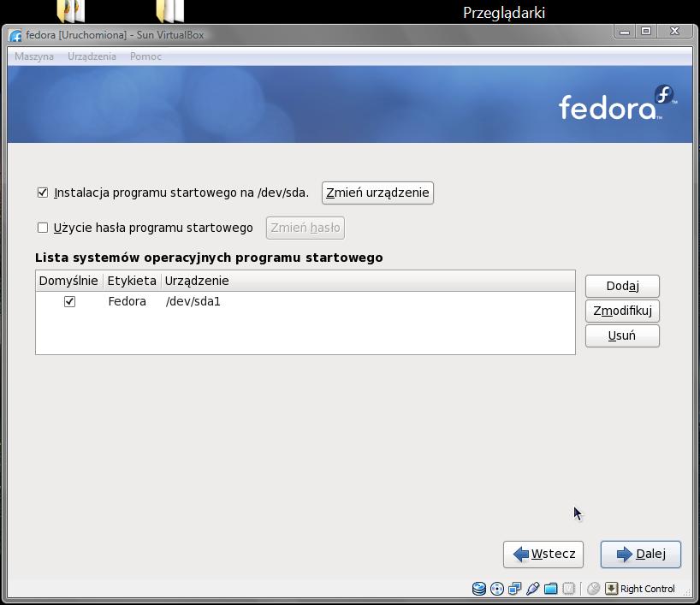Screen dimensions: 700x605
Task: Click the Zmień hasło button
Action: coord(306,228)
